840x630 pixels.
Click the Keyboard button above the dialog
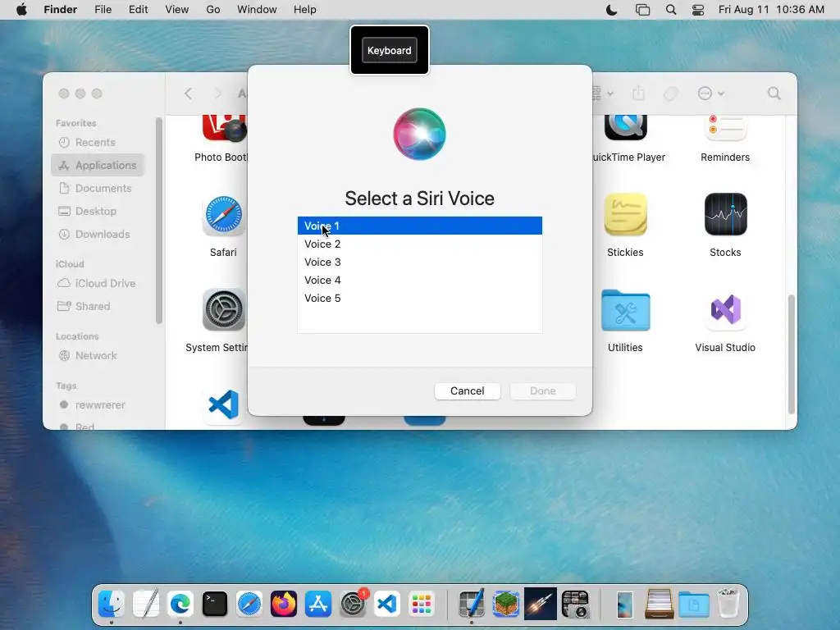coord(390,50)
